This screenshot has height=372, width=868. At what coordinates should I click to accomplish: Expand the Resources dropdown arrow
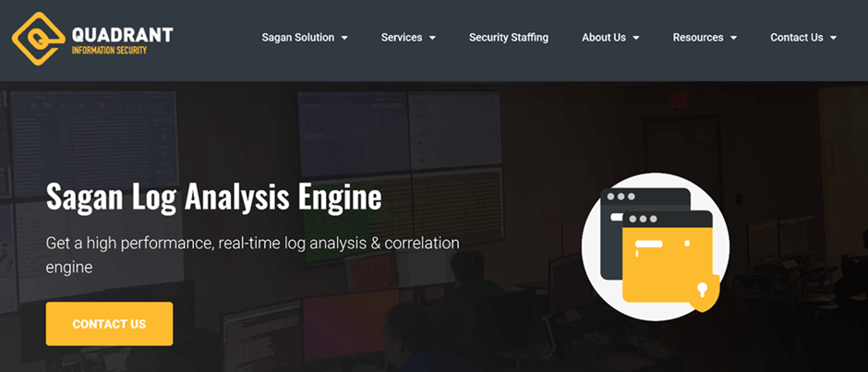(x=733, y=38)
